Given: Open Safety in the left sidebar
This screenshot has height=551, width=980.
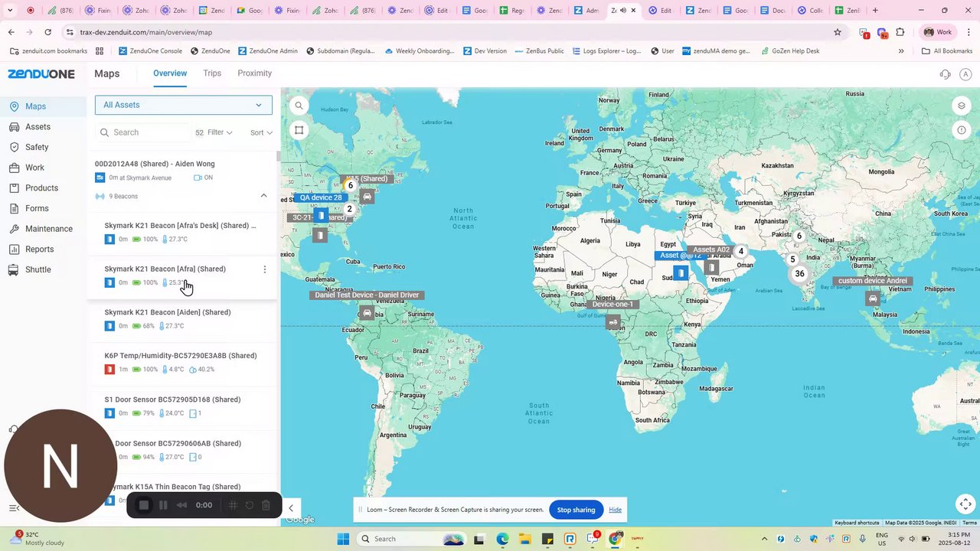Looking at the screenshot, I should [37, 148].
